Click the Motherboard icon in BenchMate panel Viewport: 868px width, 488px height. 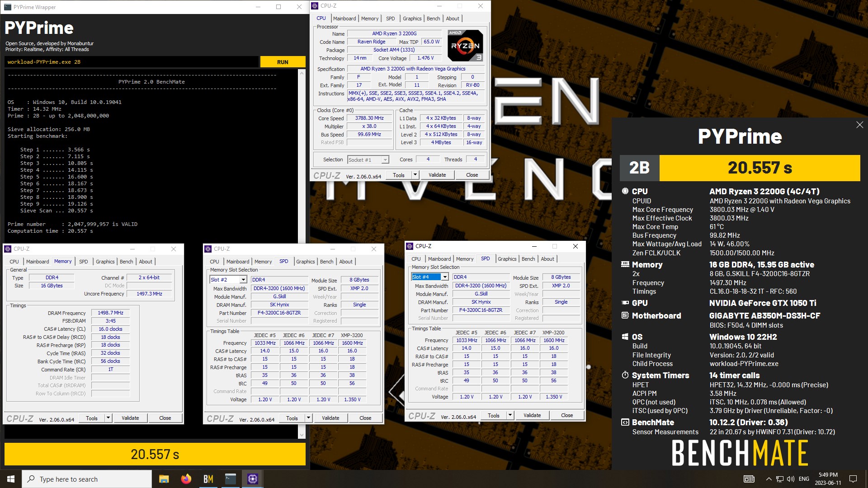(625, 315)
